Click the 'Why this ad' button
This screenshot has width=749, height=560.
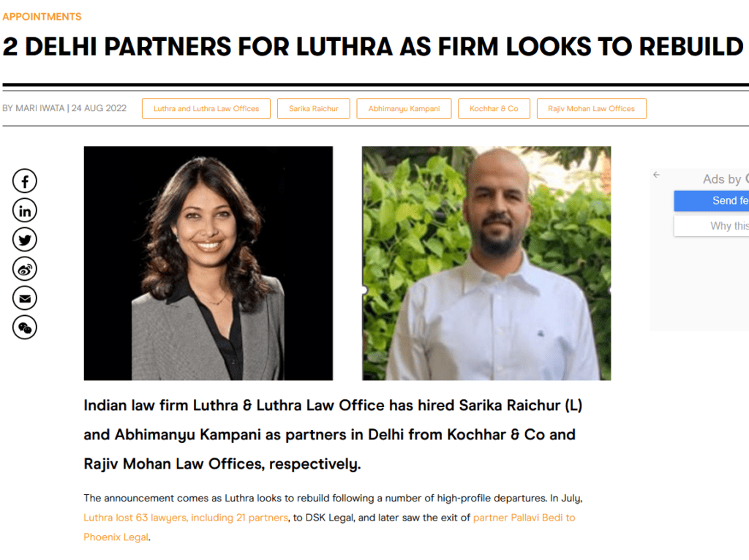[711, 226]
